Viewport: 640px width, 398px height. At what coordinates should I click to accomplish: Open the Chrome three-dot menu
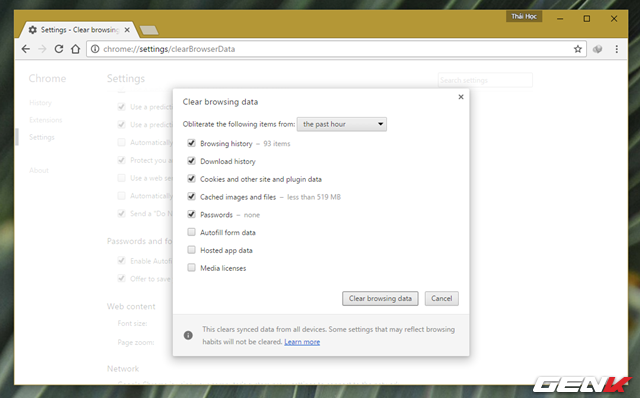pyautogui.click(x=617, y=49)
